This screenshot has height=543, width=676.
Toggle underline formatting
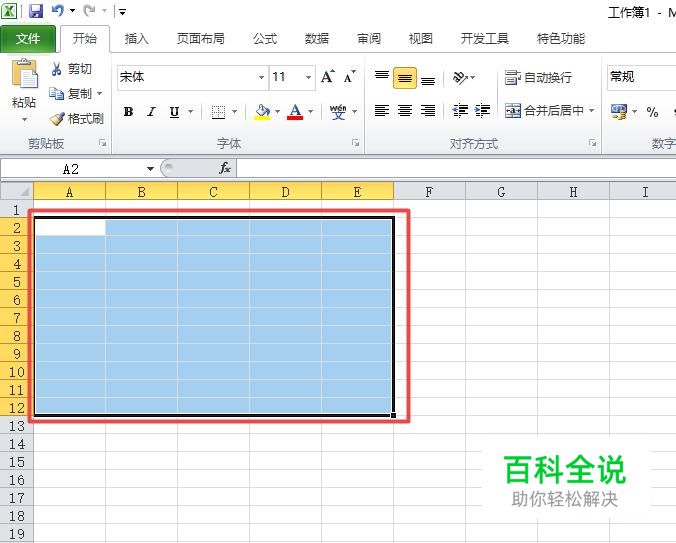174,112
